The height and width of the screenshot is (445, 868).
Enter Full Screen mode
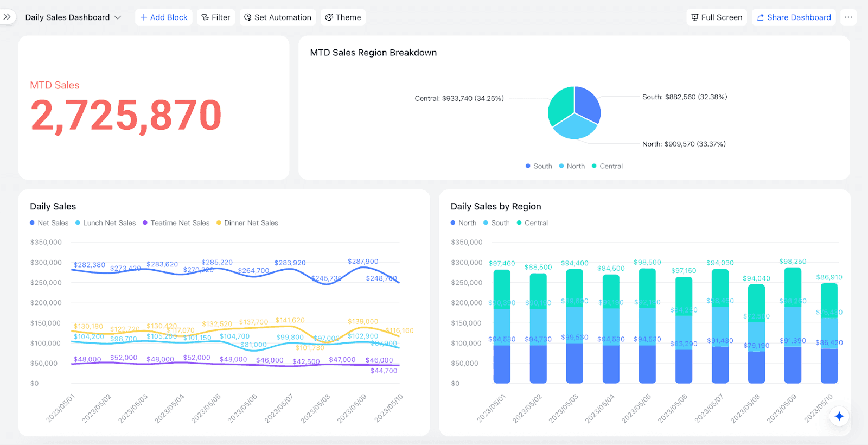(x=717, y=17)
